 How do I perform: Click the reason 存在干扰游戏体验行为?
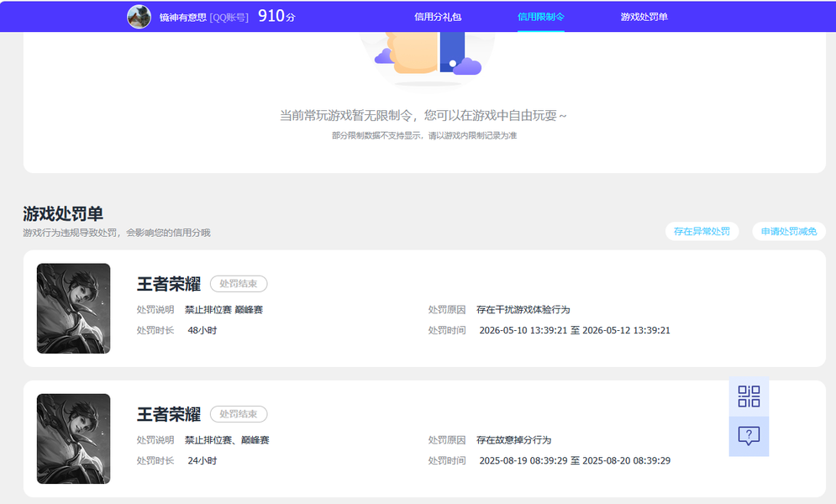coord(523,309)
